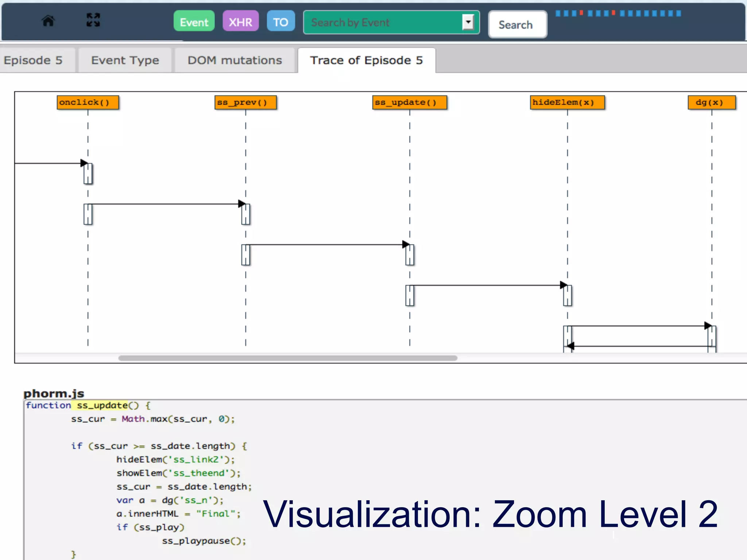Click the ss_update() lifeline header
This screenshot has width=747, height=560.
click(410, 102)
